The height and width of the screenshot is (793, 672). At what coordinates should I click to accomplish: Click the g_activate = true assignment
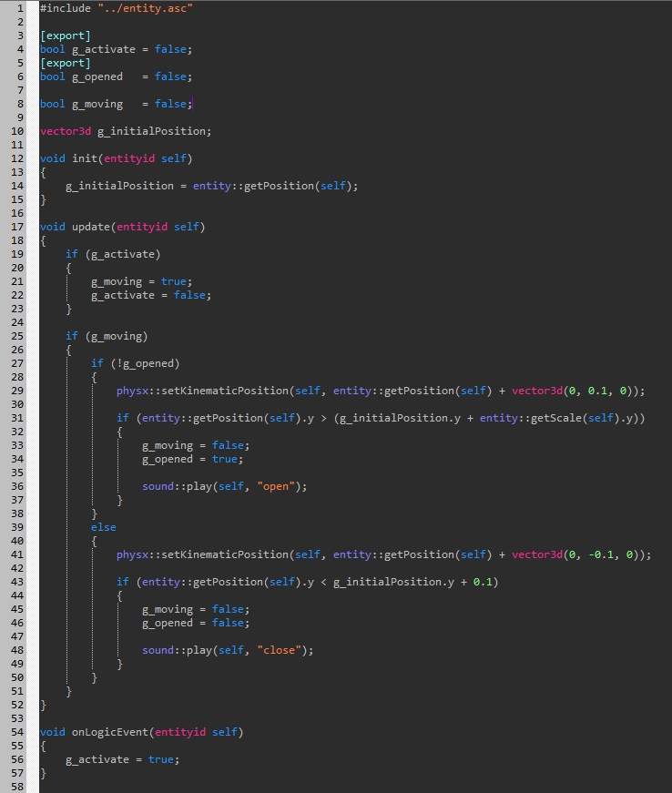(x=122, y=759)
